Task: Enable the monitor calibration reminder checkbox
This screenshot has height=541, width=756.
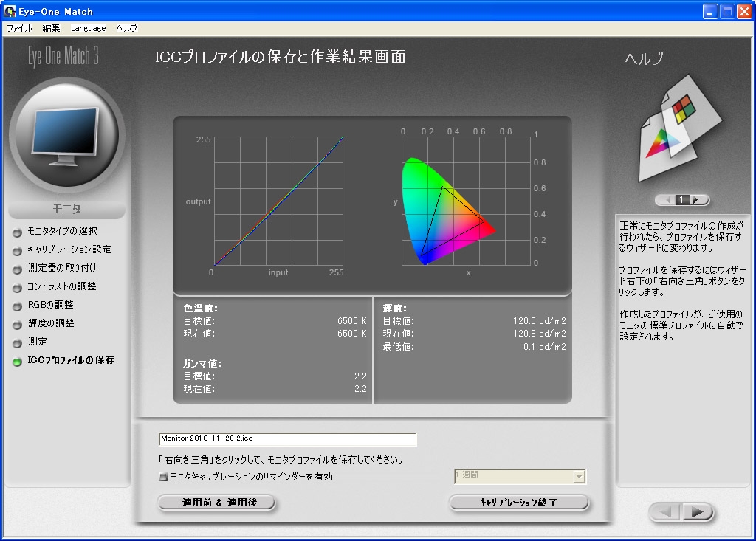Action: click(x=163, y=477)
